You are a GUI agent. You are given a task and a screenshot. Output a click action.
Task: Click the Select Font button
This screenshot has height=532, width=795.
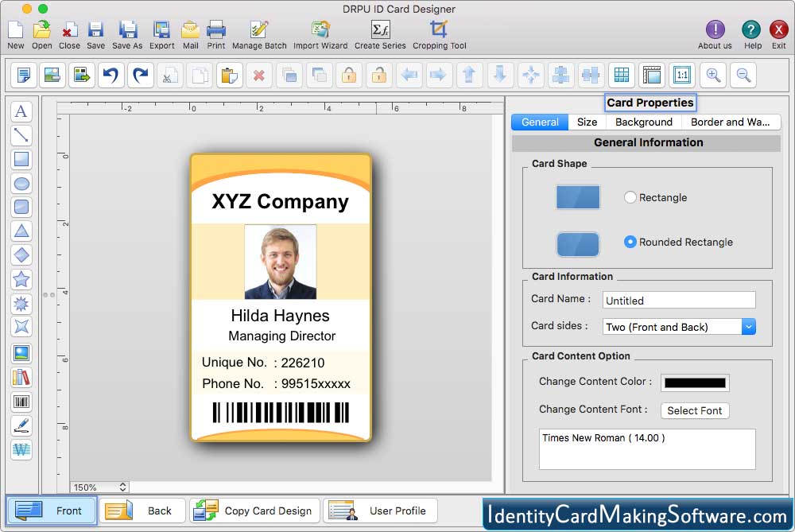695,410
